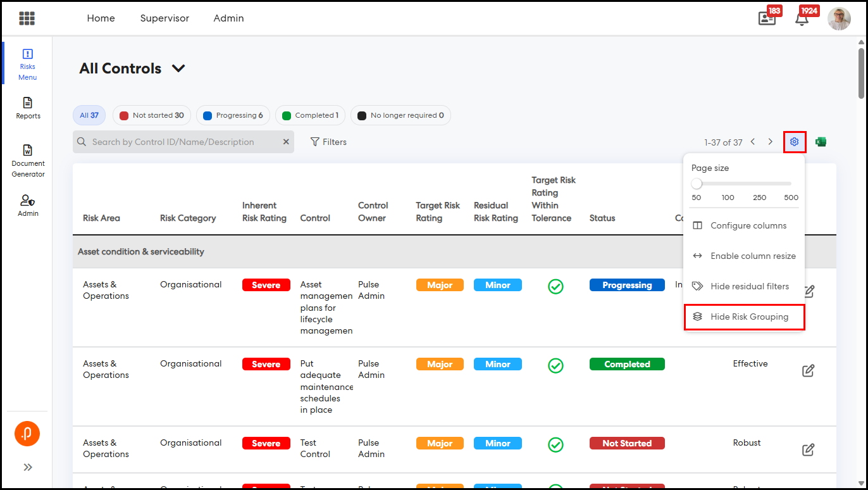Screen dimensions: 868x490
Task: Go to next page of results
Action: click(770, 142)
